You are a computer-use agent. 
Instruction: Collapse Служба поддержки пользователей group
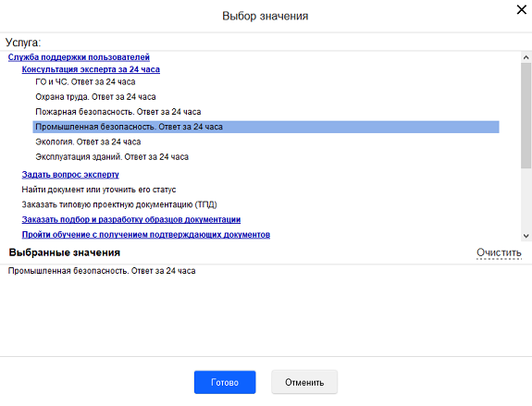[79, 57]
